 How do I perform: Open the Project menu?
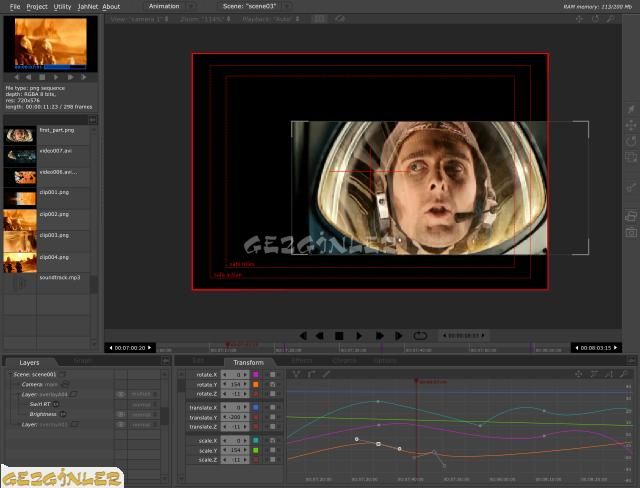[37, 7]
